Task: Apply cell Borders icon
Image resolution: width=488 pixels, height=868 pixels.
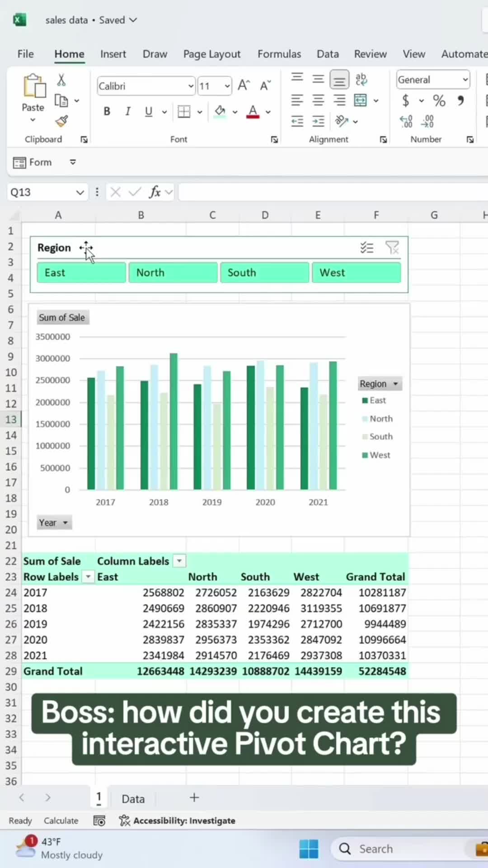Action: pyautogui.click(x=184, y=111)
